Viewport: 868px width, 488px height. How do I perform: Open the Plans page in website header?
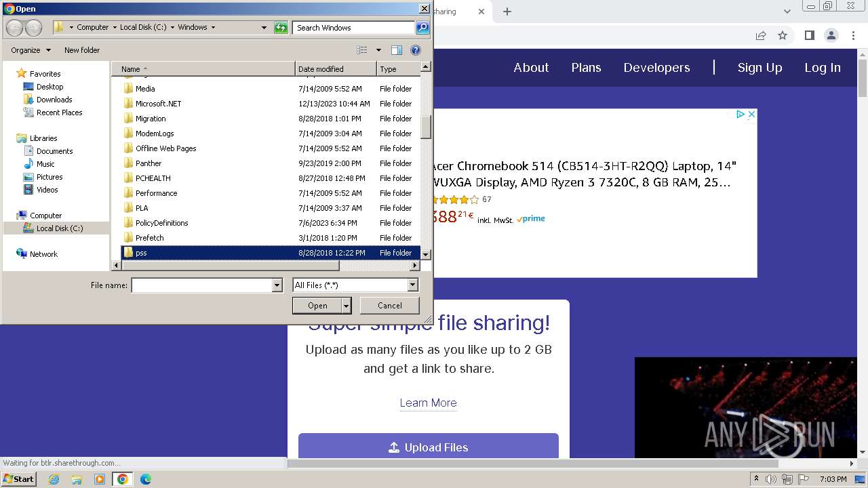tap(586, 68)
